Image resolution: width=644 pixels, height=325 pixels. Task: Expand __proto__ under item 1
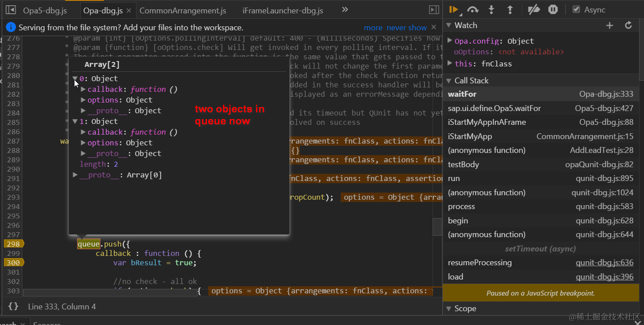tap(83, 153)
